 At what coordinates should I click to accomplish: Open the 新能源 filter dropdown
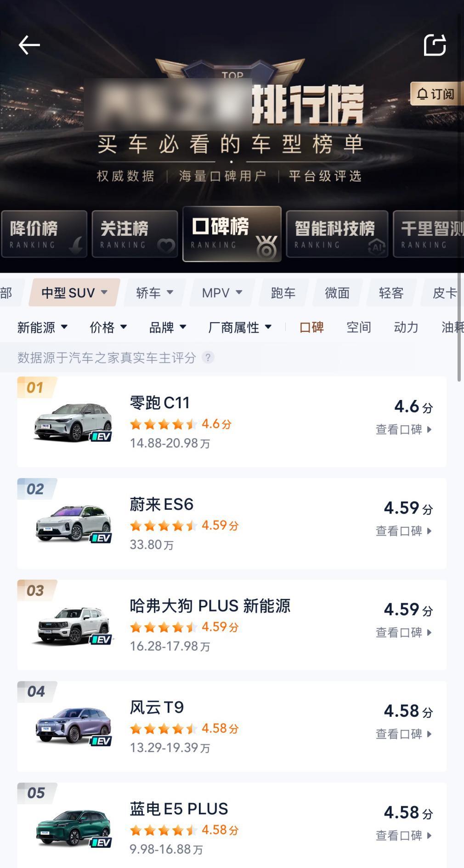(x=42, y=327)
